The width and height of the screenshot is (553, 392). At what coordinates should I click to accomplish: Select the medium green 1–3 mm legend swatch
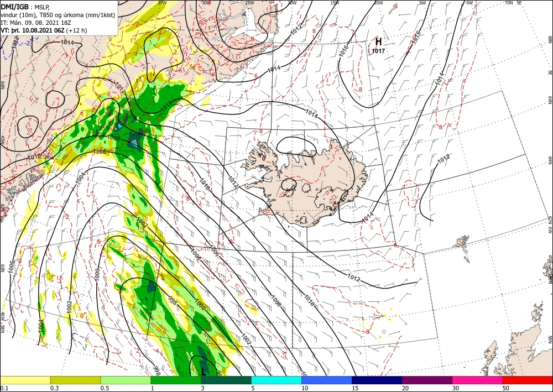click(x=176, y=380)
